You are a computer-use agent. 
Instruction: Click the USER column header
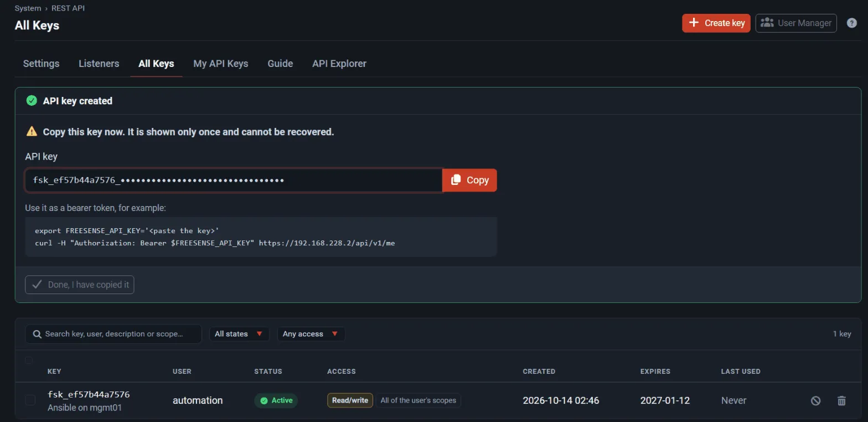click(x=182, y=371)
